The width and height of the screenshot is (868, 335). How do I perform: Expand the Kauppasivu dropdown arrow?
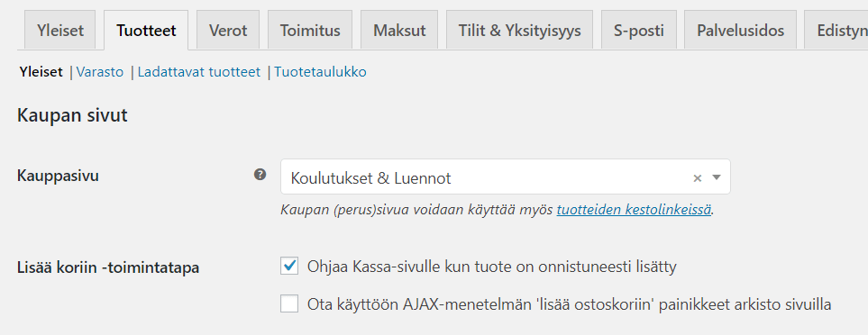717,177
